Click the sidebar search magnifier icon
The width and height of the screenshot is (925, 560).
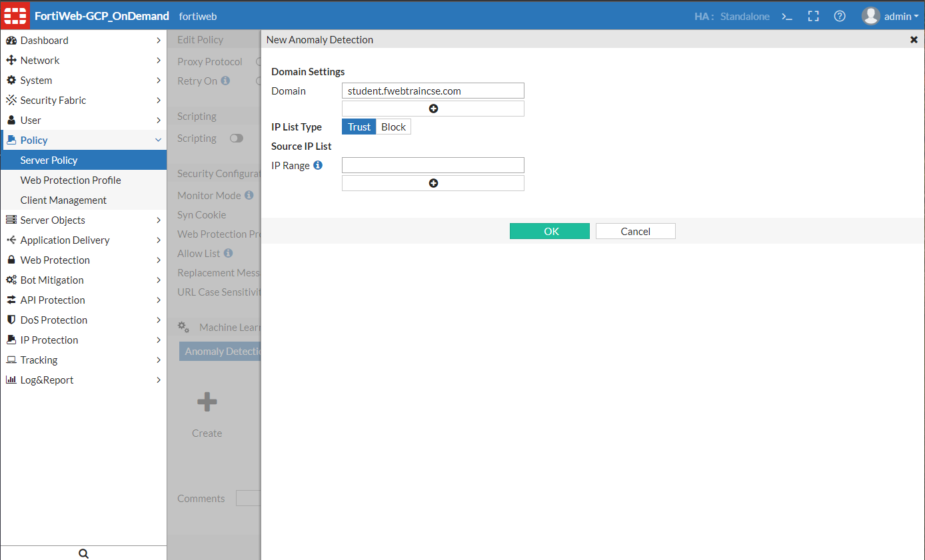coord(83,553)
